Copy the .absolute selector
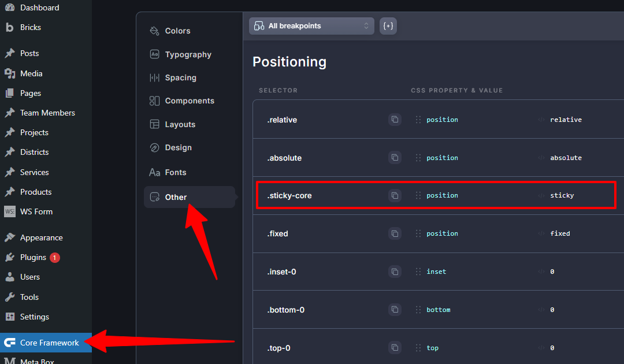This screenshot has width=624, height=364. 395,158
